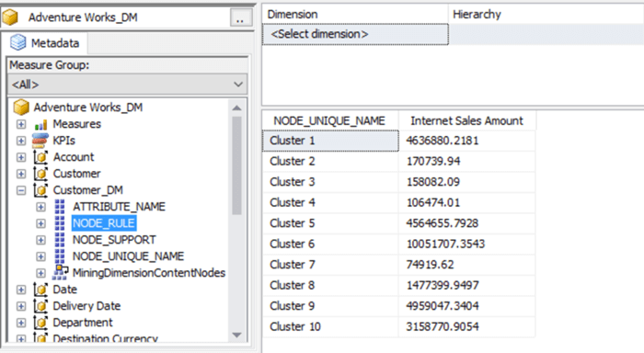Select the Destination Currency tree item
Viewport: 644px width, 353px height.
(x=105, y=337)
